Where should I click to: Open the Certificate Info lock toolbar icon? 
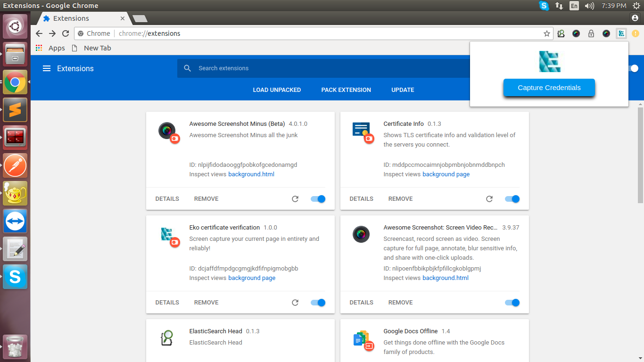[x=591, y=33]
